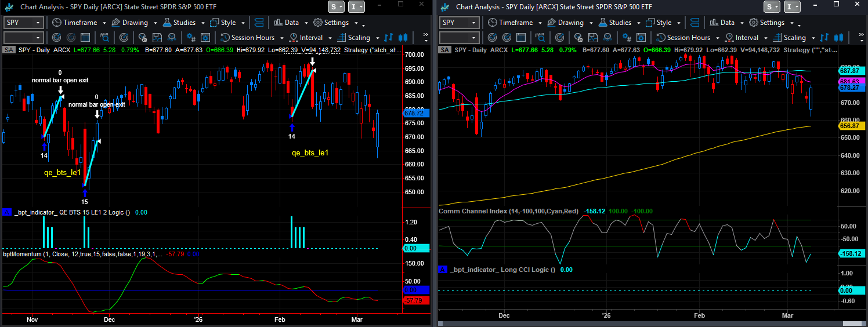The width and height of the screenshot is (868, 327).
Task: Open Settings menu in left chart window
Action: click(x=334, y=23)
